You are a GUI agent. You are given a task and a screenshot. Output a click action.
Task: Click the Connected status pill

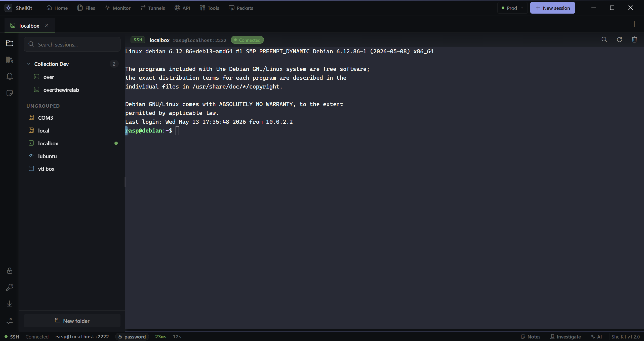[x=247, y=40]
